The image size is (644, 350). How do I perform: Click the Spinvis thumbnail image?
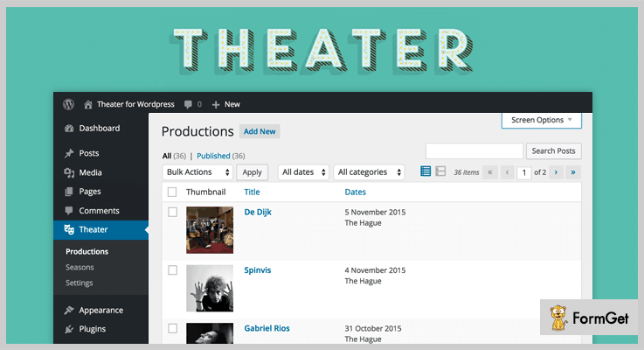210,288
